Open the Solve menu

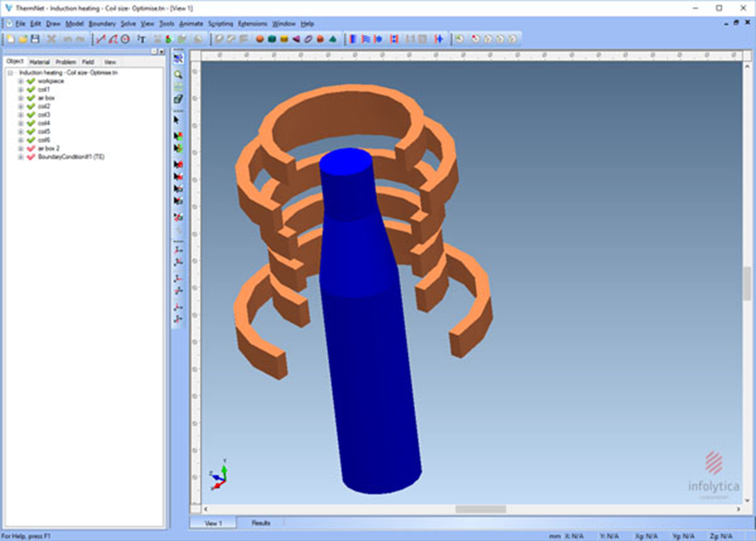(128, 24)
